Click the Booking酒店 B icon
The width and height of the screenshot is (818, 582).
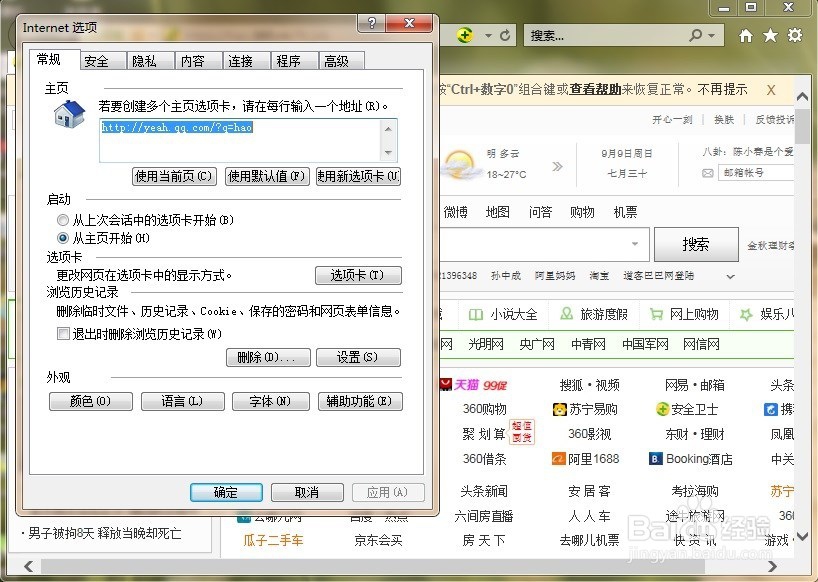tap(655, 459)
